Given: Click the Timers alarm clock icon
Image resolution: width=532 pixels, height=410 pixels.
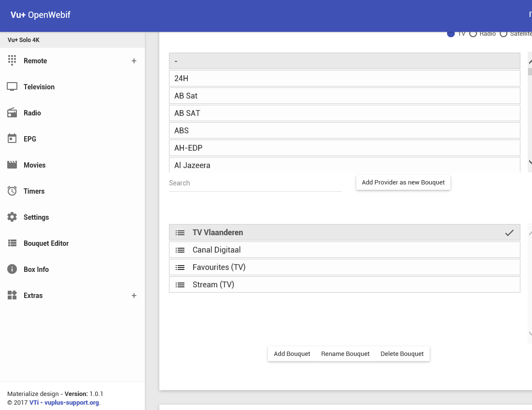Looking at the screenshot, I should pyautogui.click(x=12, y=191).
